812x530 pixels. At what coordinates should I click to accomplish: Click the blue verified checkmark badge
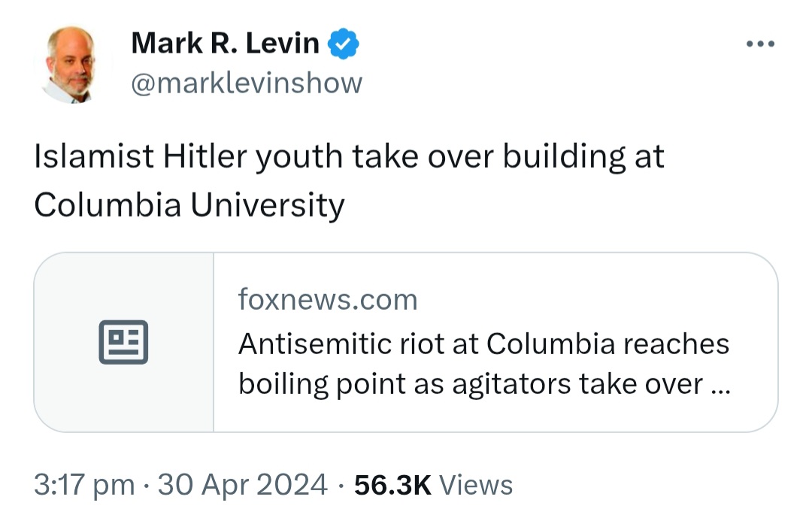343,44
